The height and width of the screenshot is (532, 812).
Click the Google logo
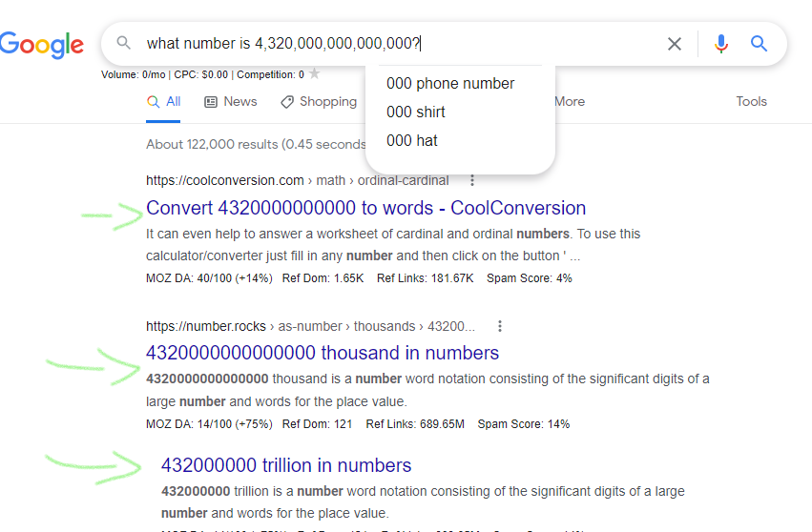pyautogui.click(x=41, y=45)
